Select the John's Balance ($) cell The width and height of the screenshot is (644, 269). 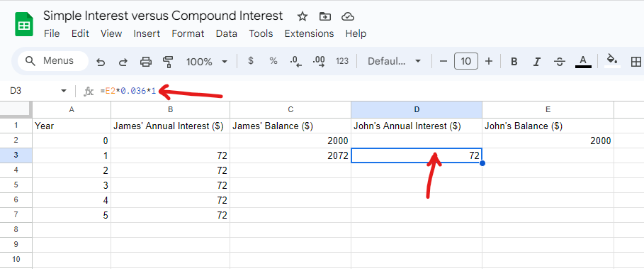tap(548, 126)
